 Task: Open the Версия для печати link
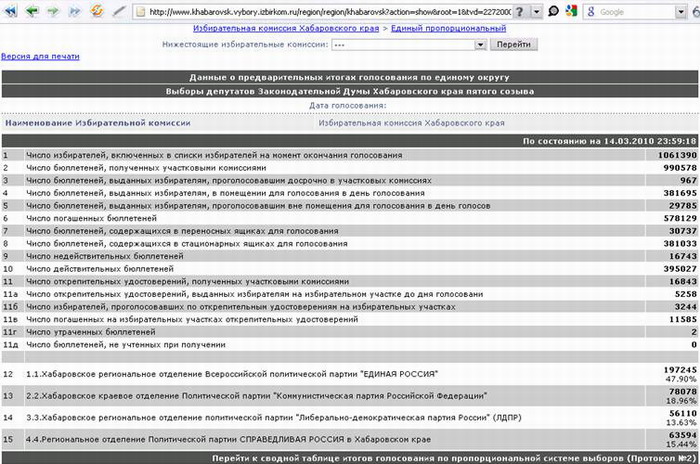37,58
